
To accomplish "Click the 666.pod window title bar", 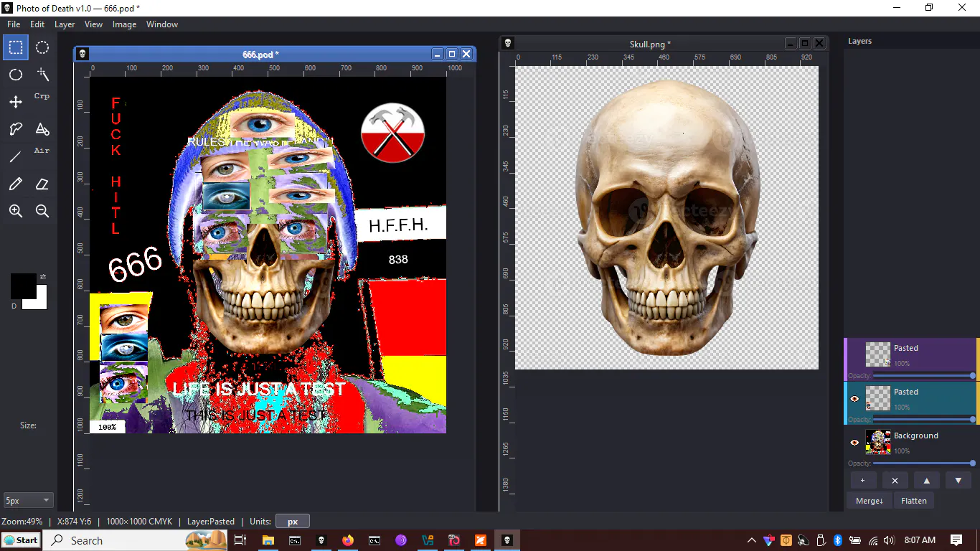I will (x=260, y=54).
